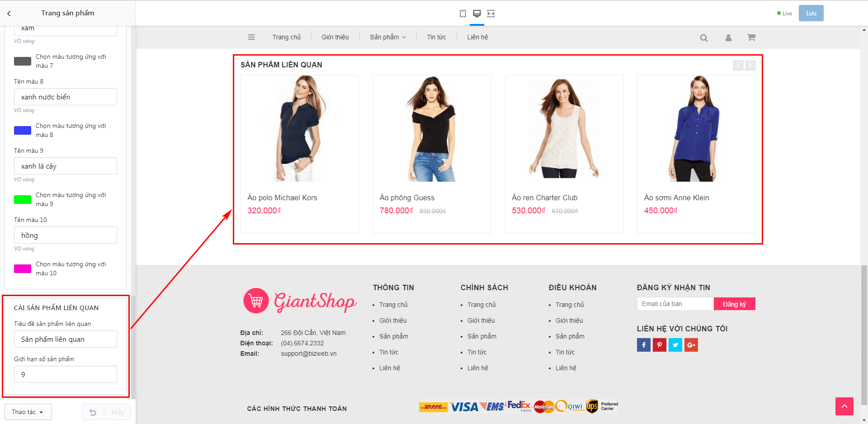Screen dimensions: 868x424
Task: Click Giới thiệu under CHÍNH SÁCH
Action: click(x=481, y=320)
